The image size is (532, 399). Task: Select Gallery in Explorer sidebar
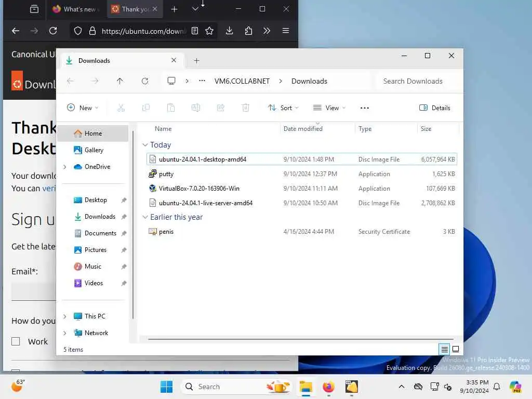pos(93,150)
